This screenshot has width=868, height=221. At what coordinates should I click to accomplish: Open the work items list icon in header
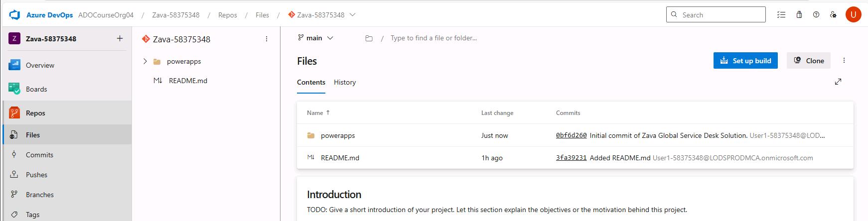point(781,15)
